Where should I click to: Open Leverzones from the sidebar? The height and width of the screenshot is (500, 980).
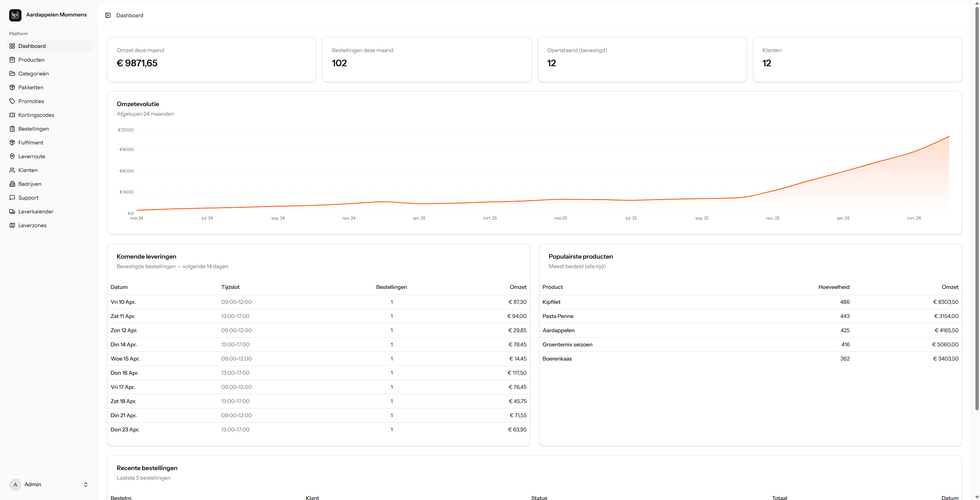point(32,225)
